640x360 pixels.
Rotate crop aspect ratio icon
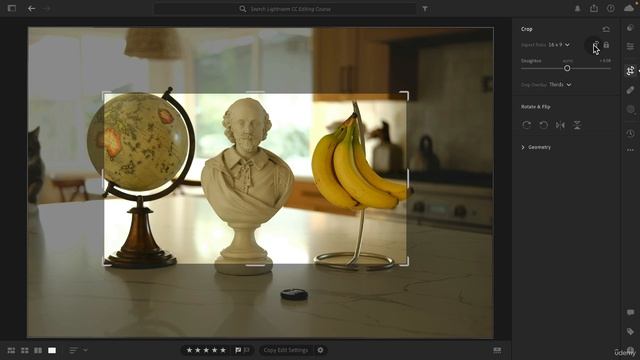click(x=596, y=44)
